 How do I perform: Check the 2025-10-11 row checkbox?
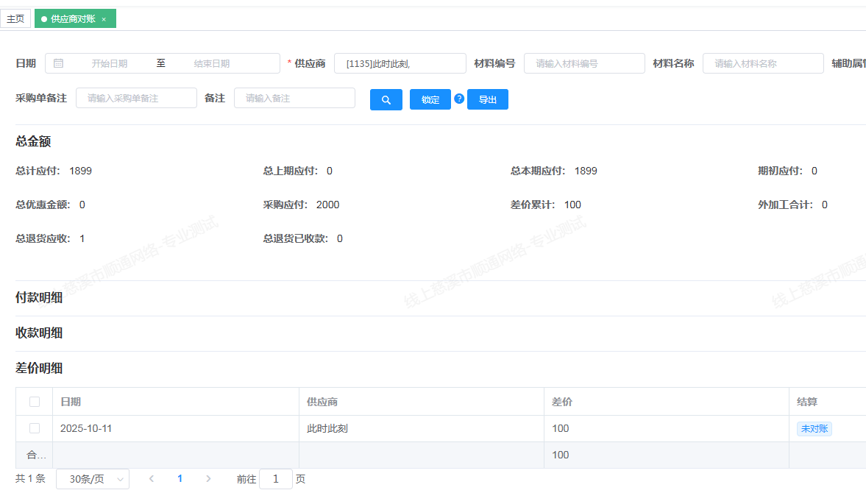click(x=35, y=428)
